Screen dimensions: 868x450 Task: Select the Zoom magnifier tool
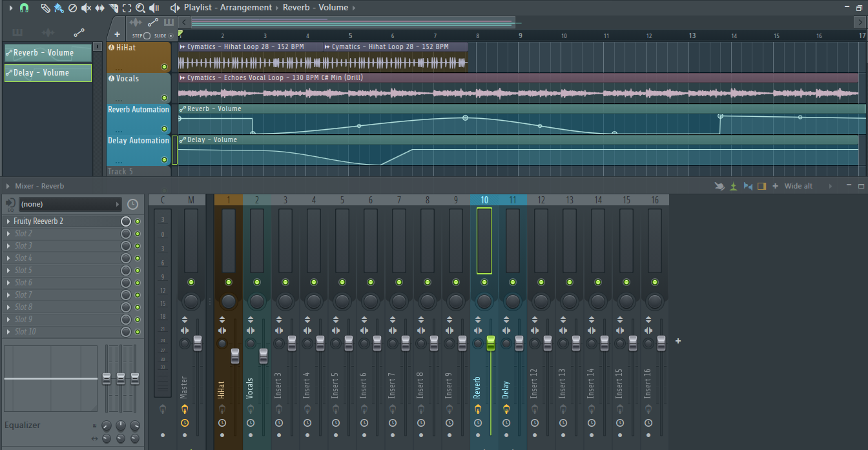140,8
